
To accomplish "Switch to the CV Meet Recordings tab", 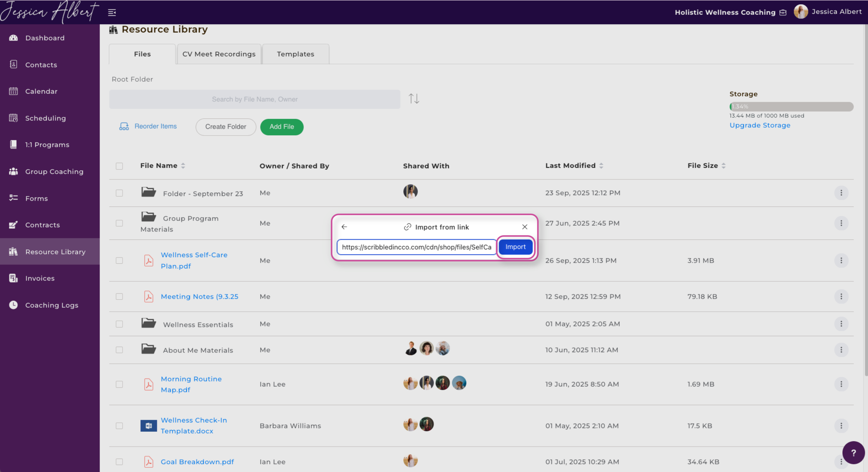I will pyautogui.click(x=219, y=54).
